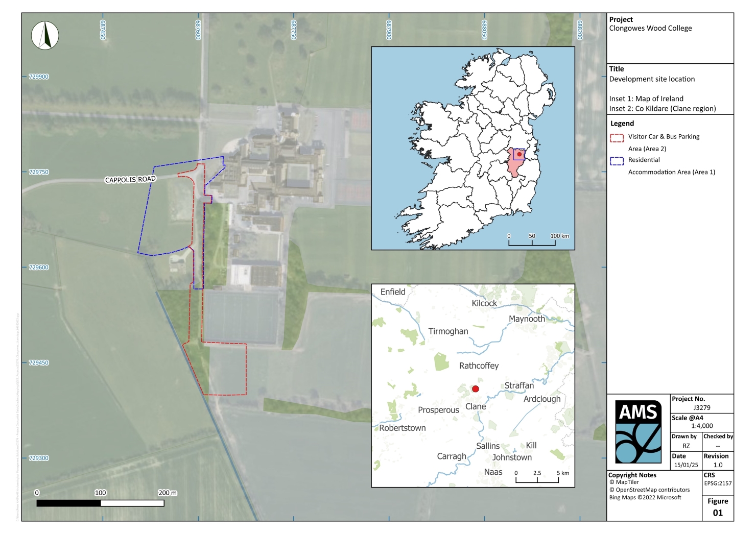Click the Ireland inset's 100 km scale bar
Viewport: 756px width, 534px height.
(x=532, y=242)
